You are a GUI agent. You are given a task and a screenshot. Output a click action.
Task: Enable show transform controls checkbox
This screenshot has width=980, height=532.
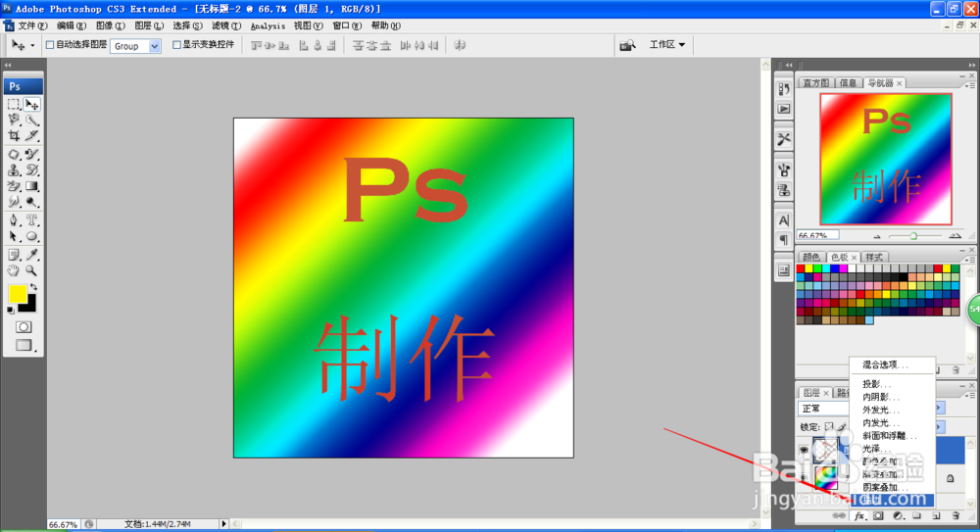[x=176, y=45]
